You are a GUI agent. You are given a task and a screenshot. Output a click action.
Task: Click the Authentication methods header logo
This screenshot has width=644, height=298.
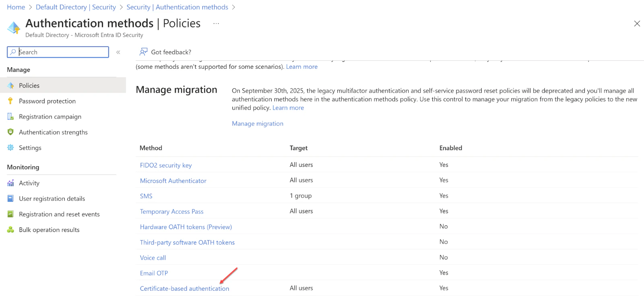coord(14,28)
